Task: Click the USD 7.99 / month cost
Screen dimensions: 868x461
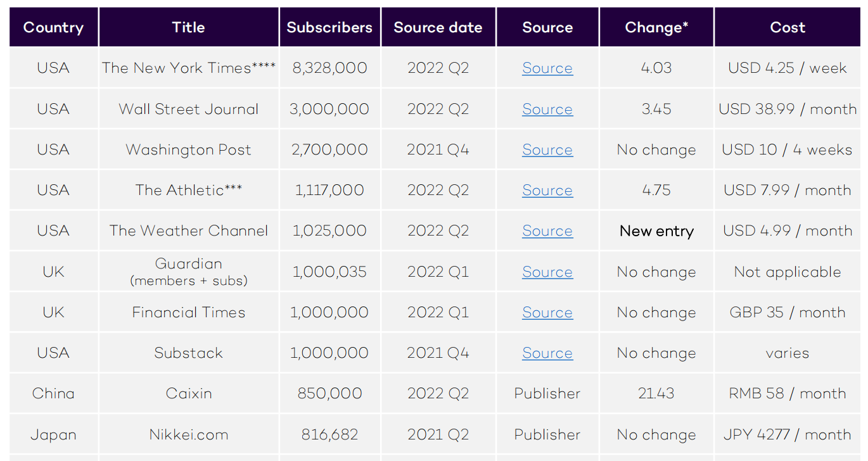Action: (x=788, y=189)
